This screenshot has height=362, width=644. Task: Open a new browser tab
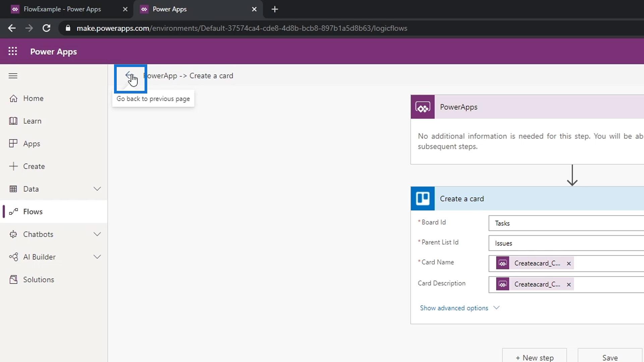click(x=275, y=9)
